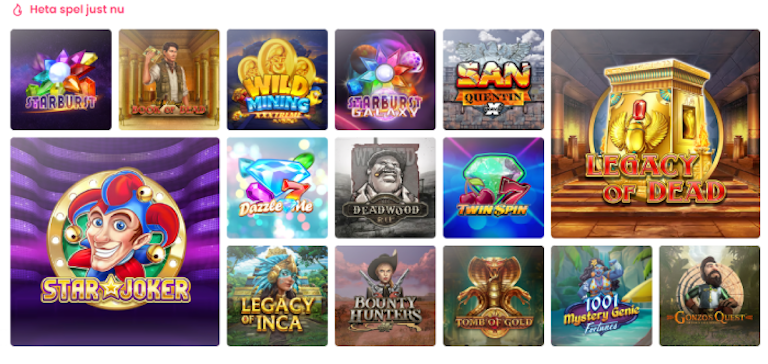Click the golden cobra on Tomb of Gold
The image size is (768, 364).
point(494,287)
